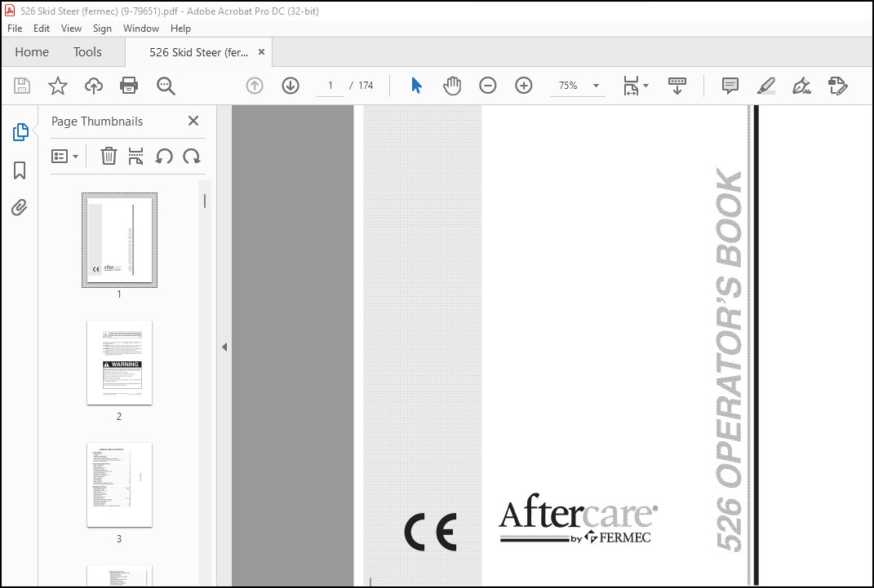This screenshot has height=588, width=874.
Task: Open the Help menu
Action: (x=180, y=29)
